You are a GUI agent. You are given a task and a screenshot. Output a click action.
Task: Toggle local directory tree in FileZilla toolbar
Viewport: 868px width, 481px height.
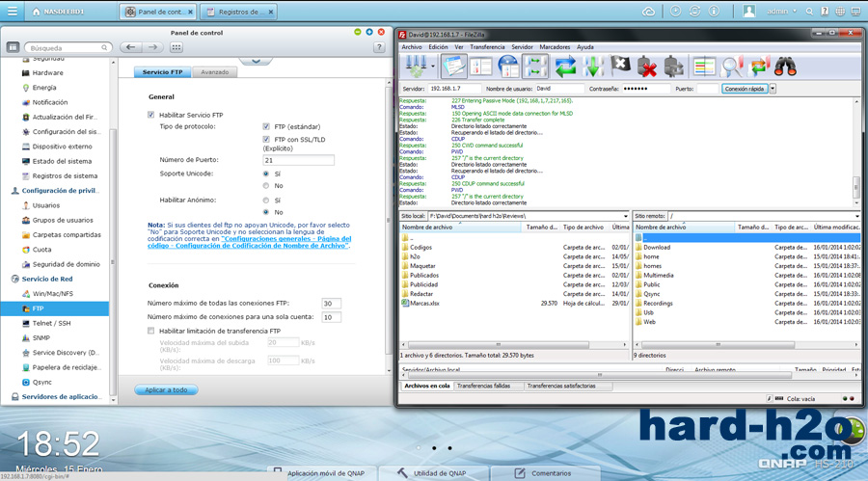[481, 67]
